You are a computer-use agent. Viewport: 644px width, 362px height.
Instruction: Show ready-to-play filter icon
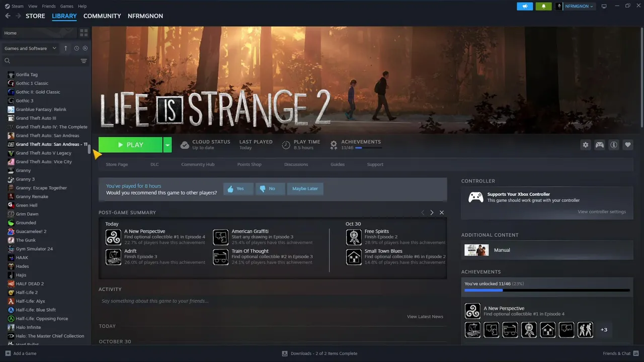tap(85, 48)
